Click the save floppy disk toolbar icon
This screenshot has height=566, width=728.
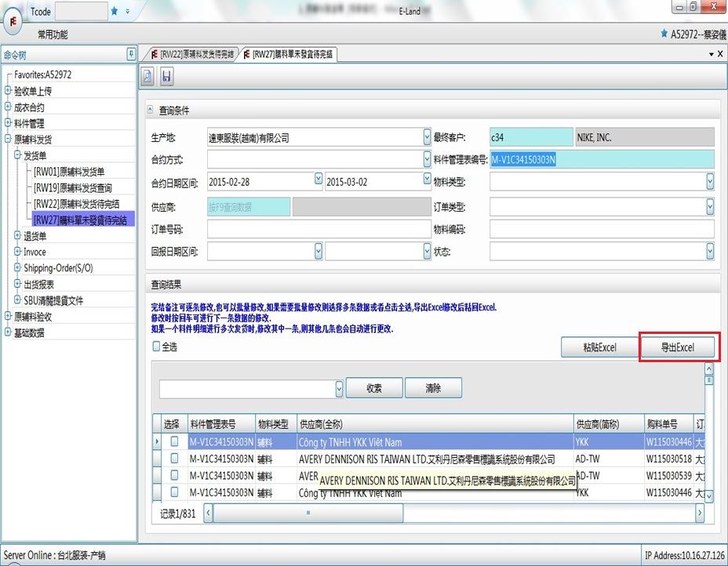(166, 76)
